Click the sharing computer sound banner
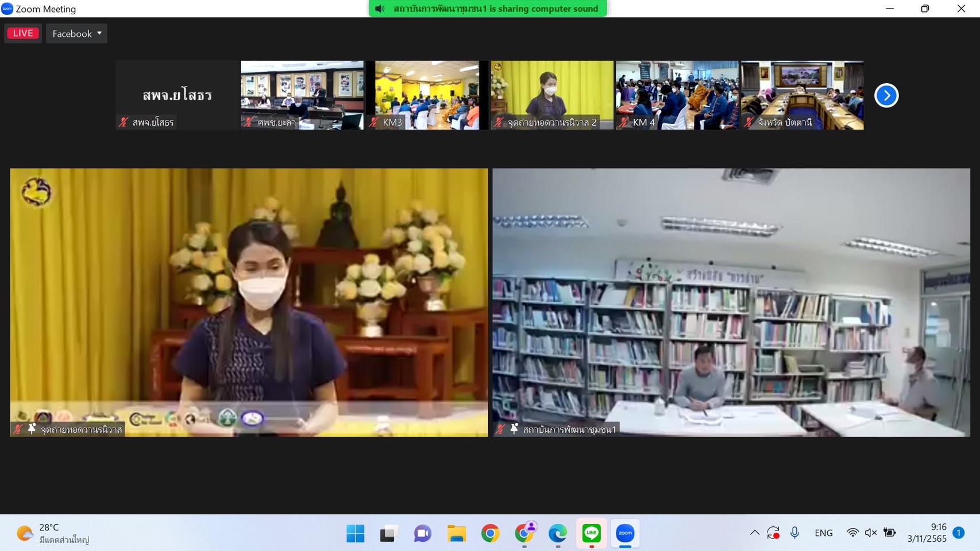This screenshot has width=980, height=551. pos(488,9)
